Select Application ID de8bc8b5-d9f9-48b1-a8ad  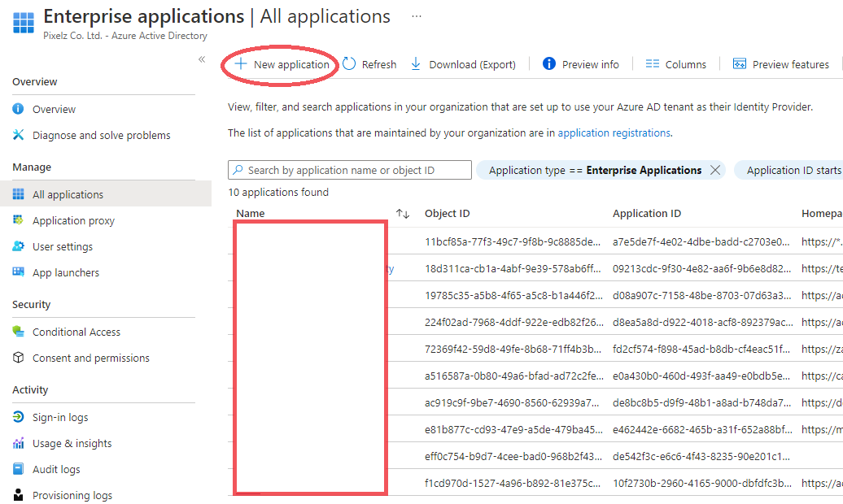click(x=701, y=403)
